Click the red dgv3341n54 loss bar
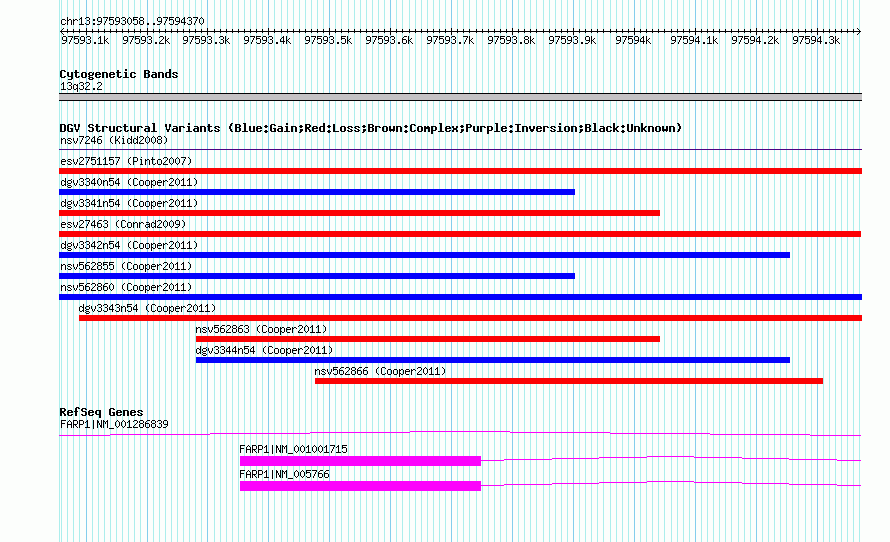 359,213
